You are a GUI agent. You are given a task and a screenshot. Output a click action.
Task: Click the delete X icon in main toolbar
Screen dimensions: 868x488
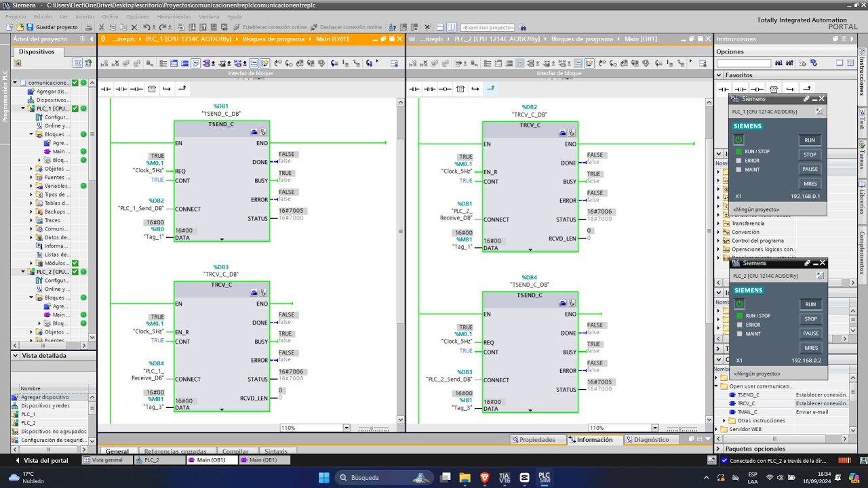coord(134,27)
